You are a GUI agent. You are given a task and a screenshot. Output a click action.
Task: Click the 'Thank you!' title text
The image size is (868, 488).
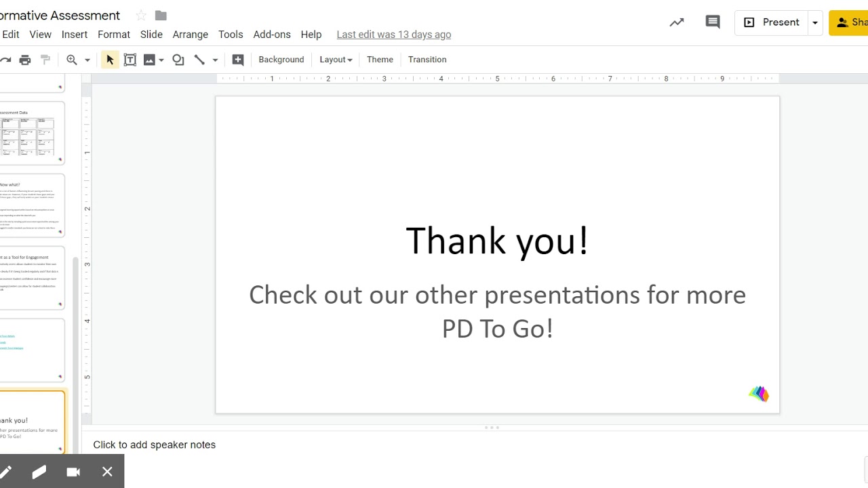[498, 241]
